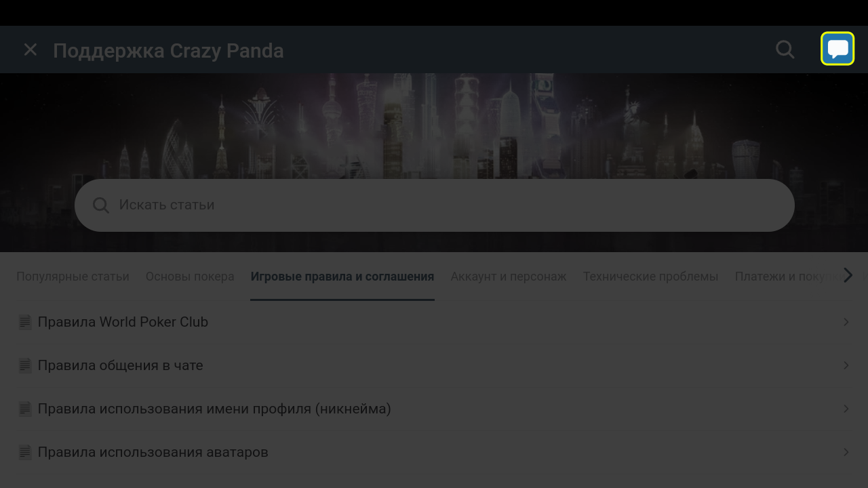The width and height of the screenshot is (868, 488).
Task: Click the chevron on the "Правила общения в чате" row
Action: pos(846,365)
